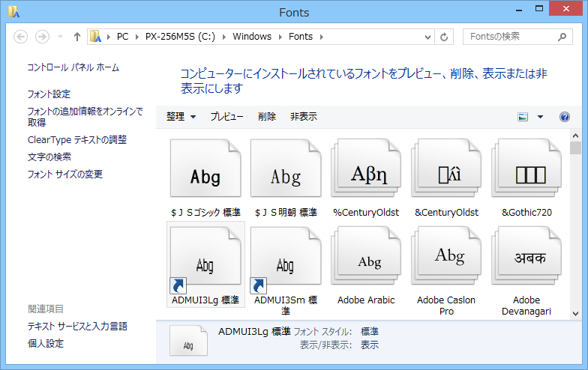Click 非表示 in the toolbar

[x=303, y=117]
